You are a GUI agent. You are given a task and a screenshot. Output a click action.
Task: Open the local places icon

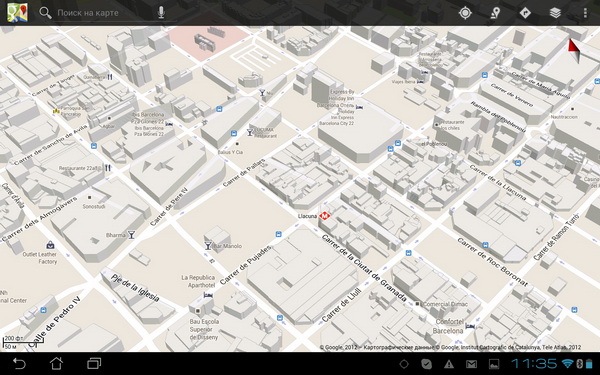(x=495, y=13)
